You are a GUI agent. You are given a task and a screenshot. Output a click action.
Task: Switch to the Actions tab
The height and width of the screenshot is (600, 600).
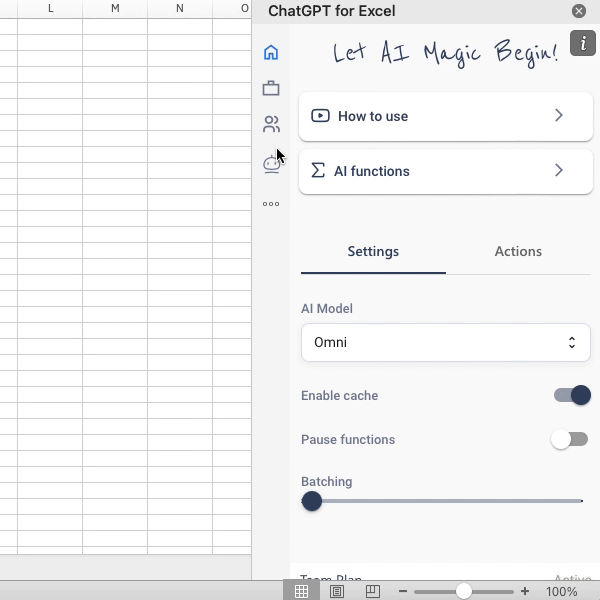point(518,251)
